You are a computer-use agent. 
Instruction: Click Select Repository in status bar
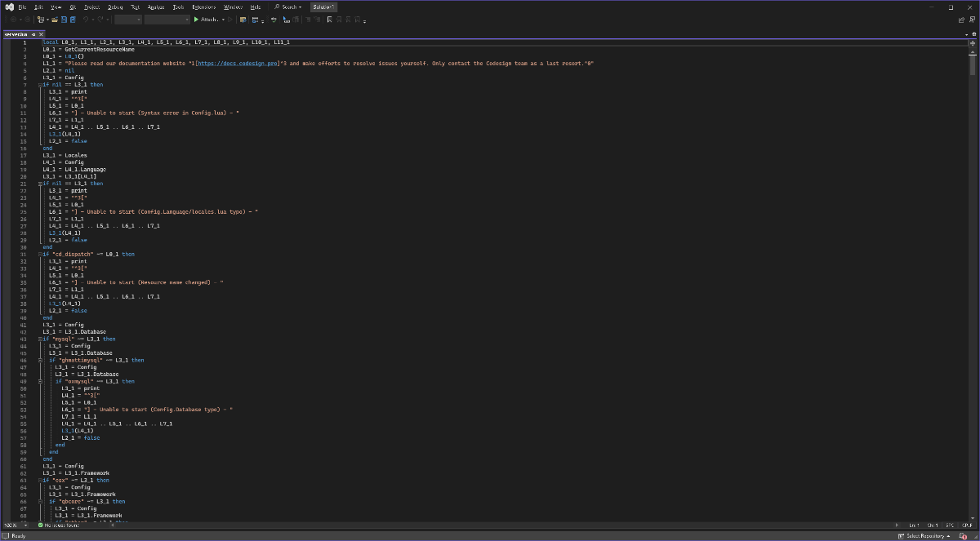pos(925,536)
